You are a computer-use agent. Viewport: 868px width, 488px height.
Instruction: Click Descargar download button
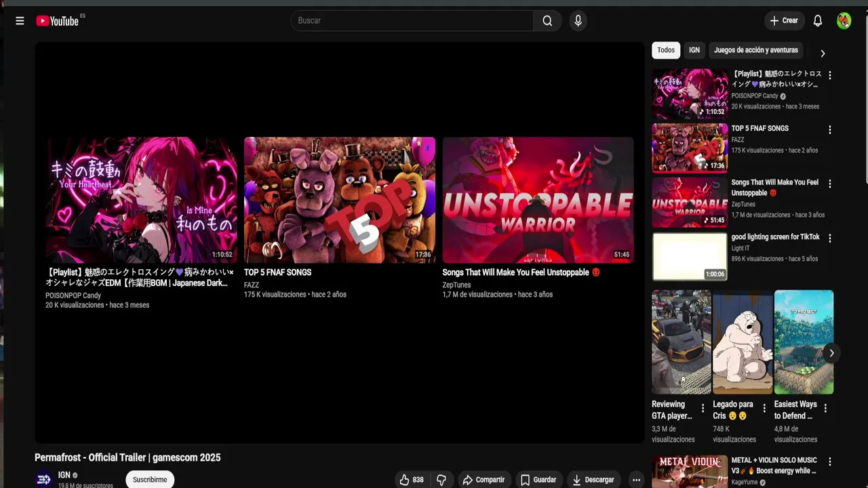(593, 480)
